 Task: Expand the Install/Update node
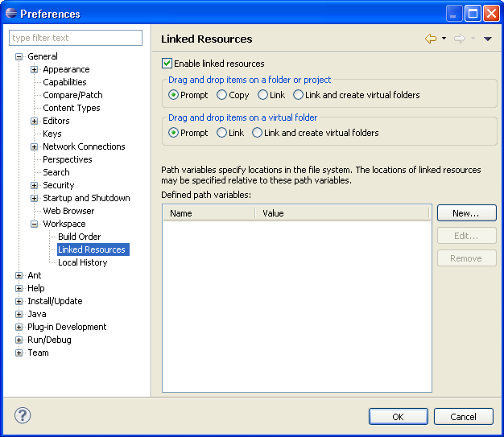pos(19,302)
